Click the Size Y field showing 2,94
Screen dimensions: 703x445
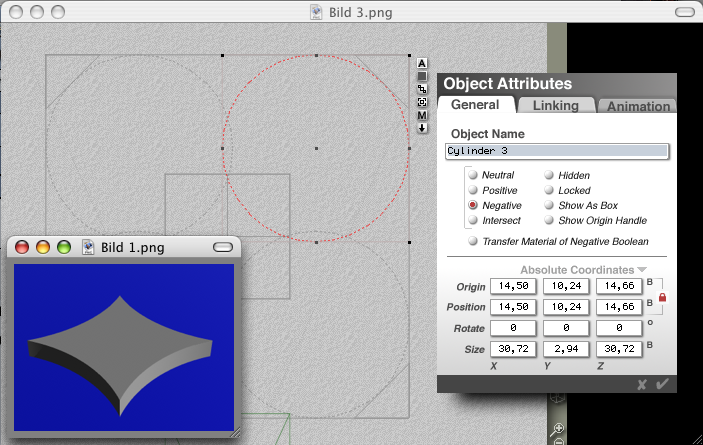point(566,349)
